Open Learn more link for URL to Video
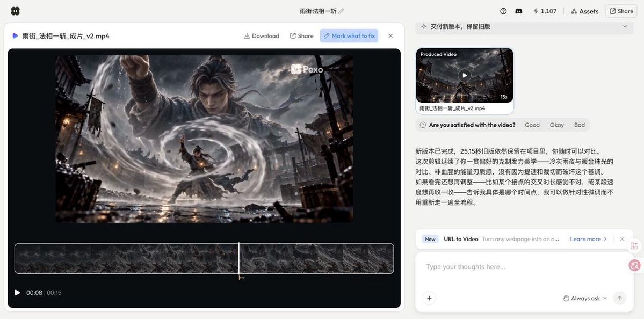 click(588, 239)
